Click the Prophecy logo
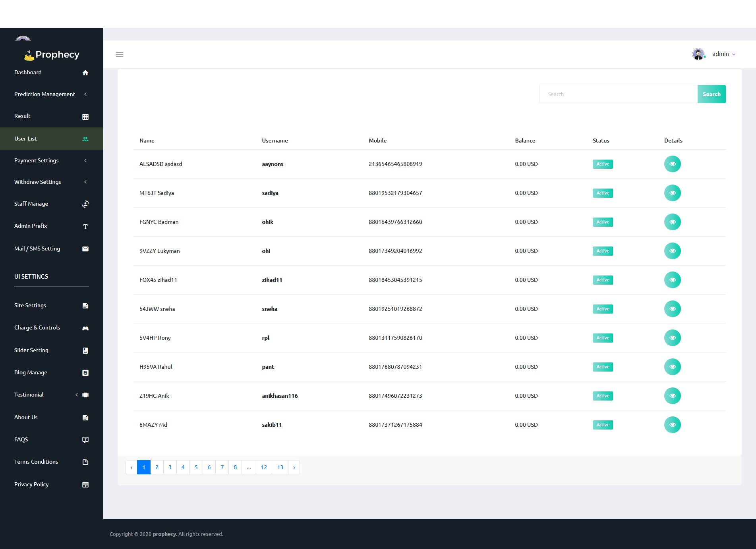756x549 pixels. tap(52, 55)
